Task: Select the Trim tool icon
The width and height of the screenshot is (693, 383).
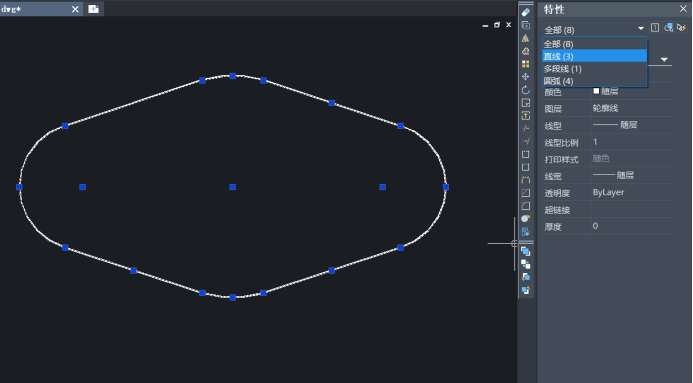Action: (525, 129)
